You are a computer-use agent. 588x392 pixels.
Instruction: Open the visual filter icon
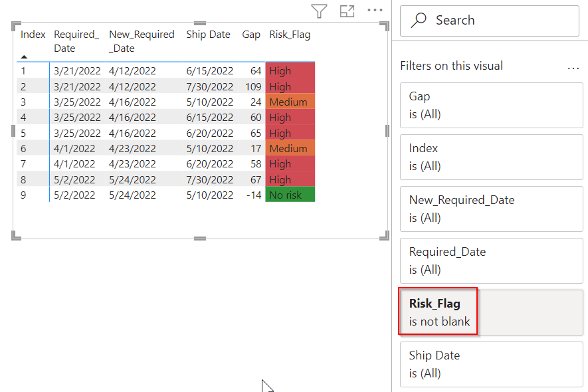319,11
